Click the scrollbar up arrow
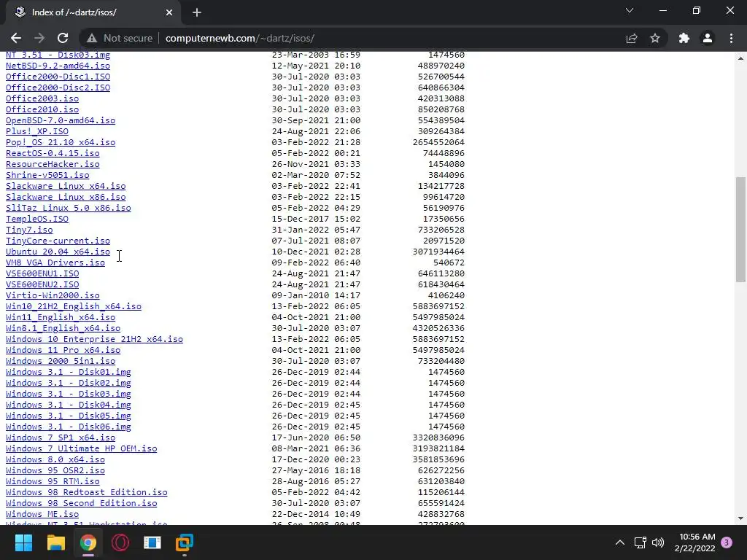The image size is (747, 560). (x=740, y=58)
